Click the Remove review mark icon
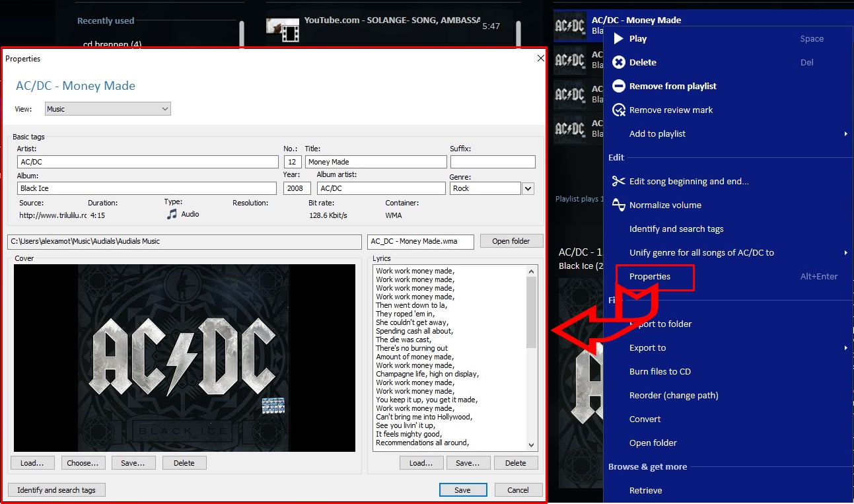This screenshot has height=504, width=854. 619,110
